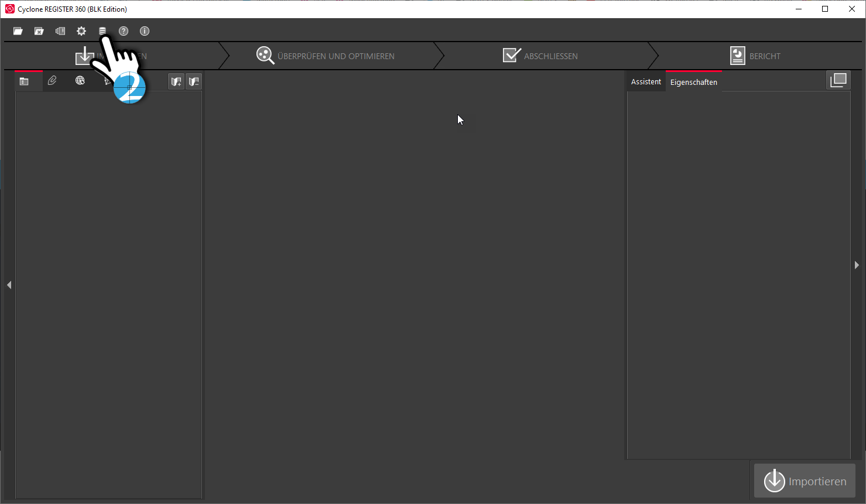Viewport: 866px width, 504px height.
Task: Maximize the Cyclone REGISTER 360 window
Action: pyautogui.click(x=825, y=9)
